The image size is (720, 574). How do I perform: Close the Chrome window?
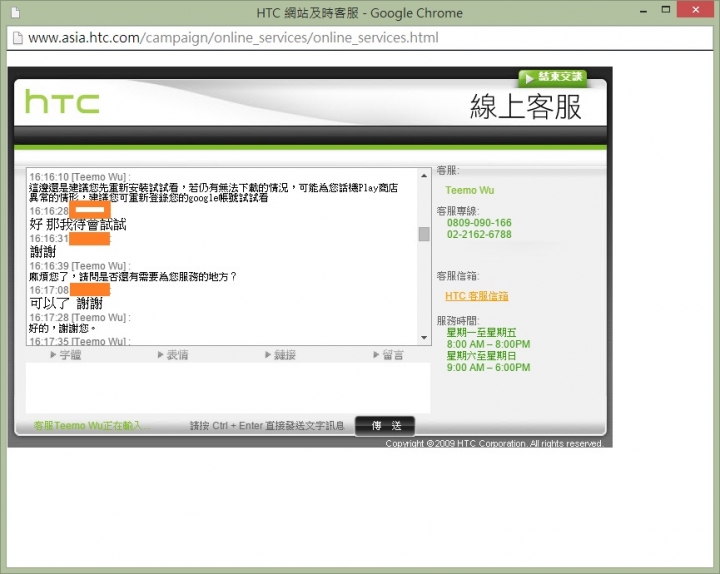(x=695, y=10)
